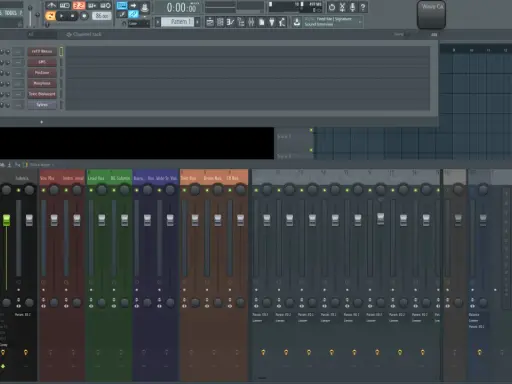The image size is (512, 384).
Task: Open the plugin picker plug icon
Action: pyautogui.click(x=272, y=22)
